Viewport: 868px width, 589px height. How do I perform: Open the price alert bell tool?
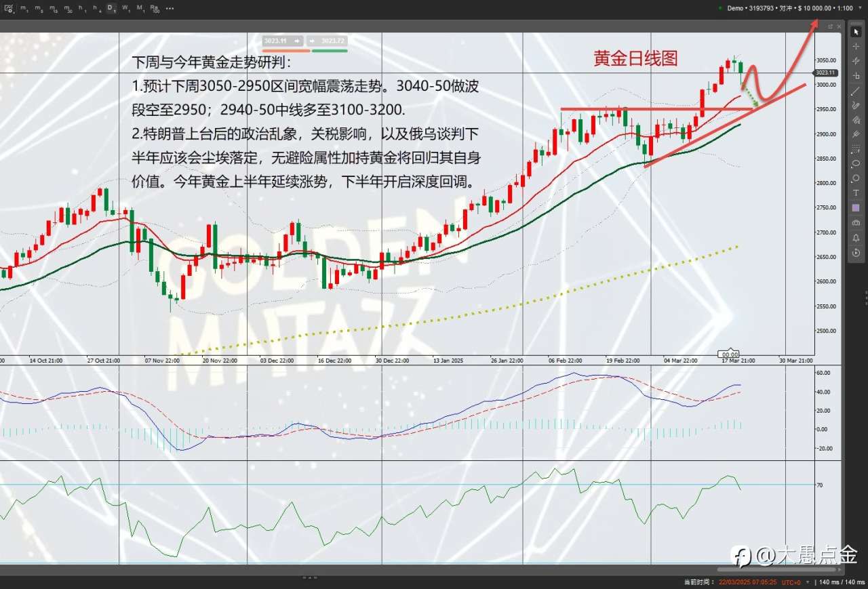[x=856, y=237]
